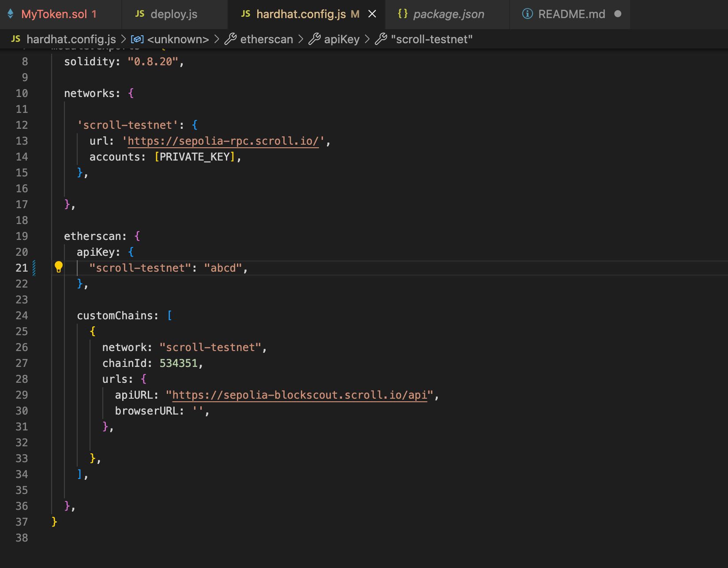
Task: Open the apiKey breadcrumb segment
Action: coord(342,39)
